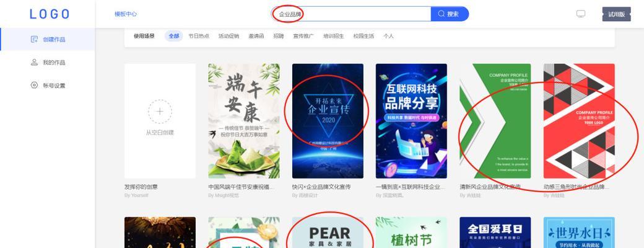The image size is (644, 248).
Task: Click the person icon beside 我的作品
Action: coord(35,62)
